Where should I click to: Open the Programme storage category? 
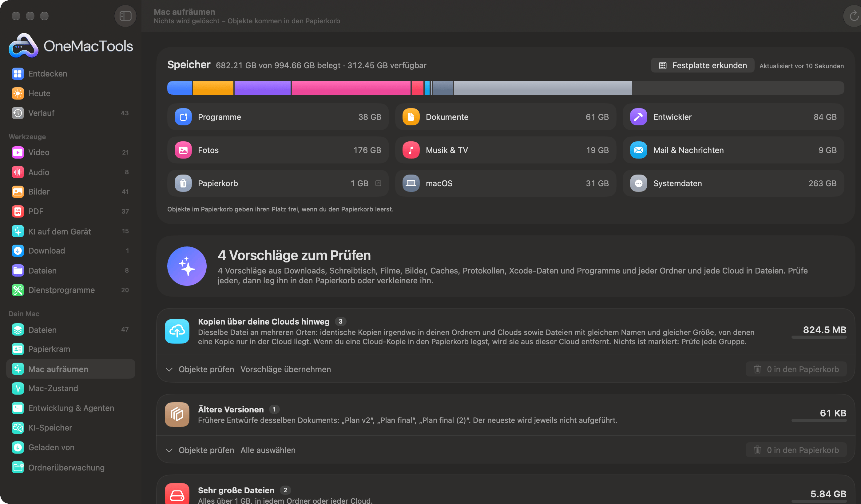278,117
